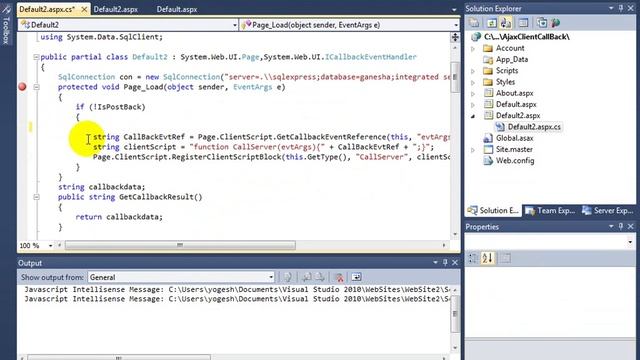This screenshot has width=640, height=360.
Task: Go to previous message in Output toolbar
Action: coord(306,277)
